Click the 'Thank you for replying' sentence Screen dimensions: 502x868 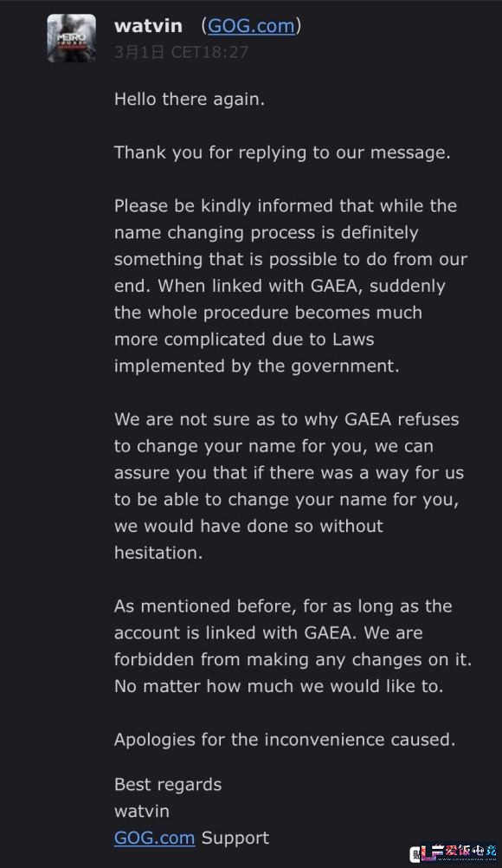(282, 152)
